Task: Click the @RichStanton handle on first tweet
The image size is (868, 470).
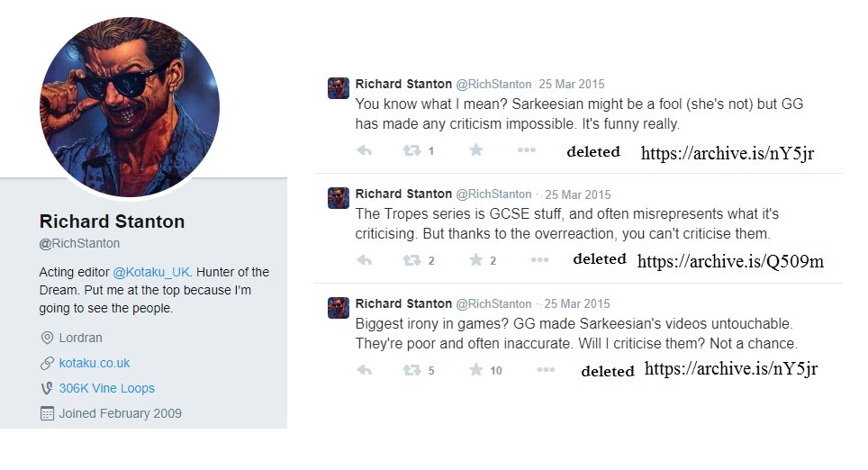Action: 493,84
